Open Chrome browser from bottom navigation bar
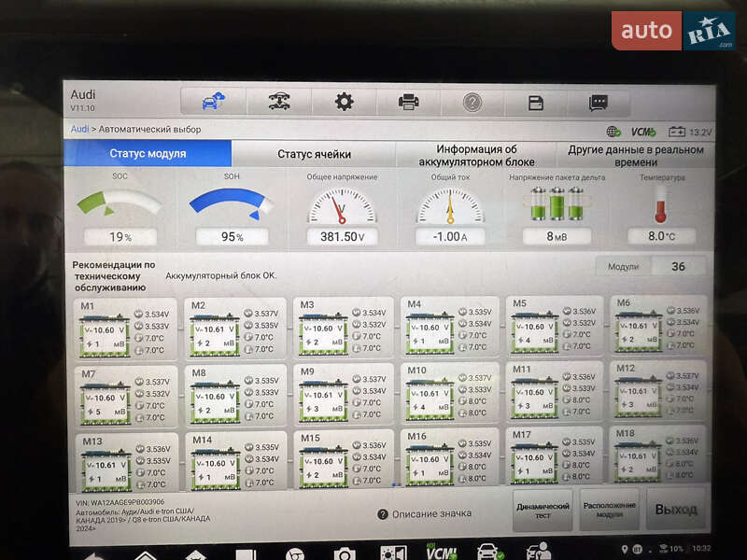Screen dimensions: 747x560 295,553
